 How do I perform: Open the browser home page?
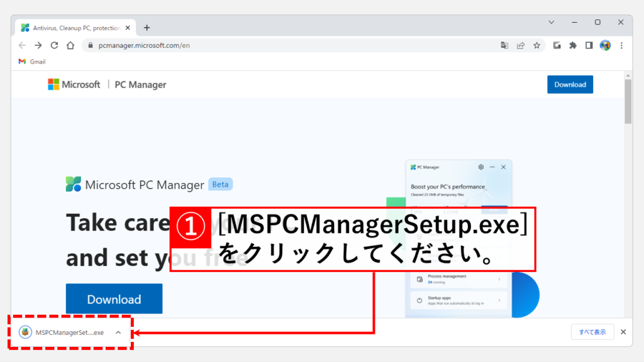click(x=70, y=45)
